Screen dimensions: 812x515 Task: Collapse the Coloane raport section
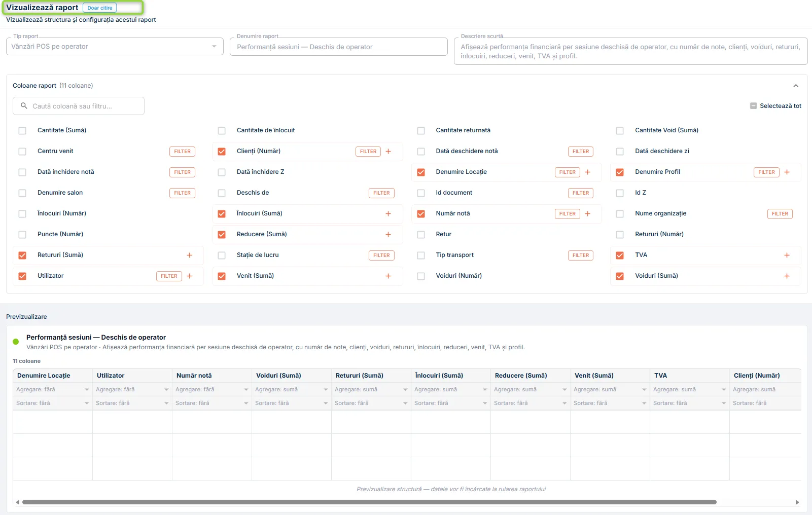796,86
